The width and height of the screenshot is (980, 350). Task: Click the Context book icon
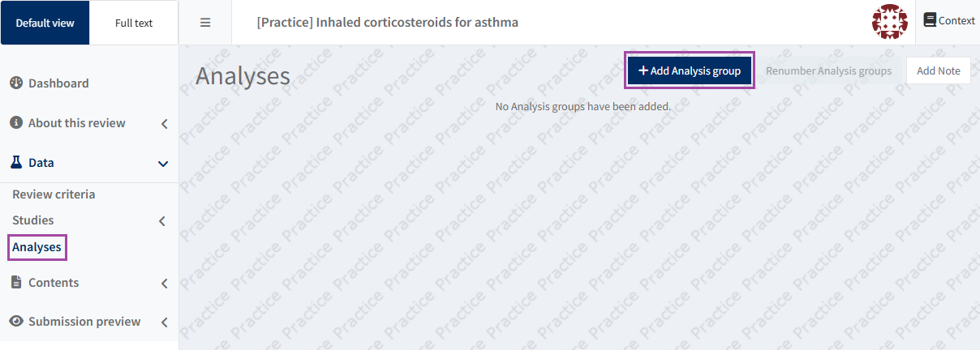pos(930,20)
